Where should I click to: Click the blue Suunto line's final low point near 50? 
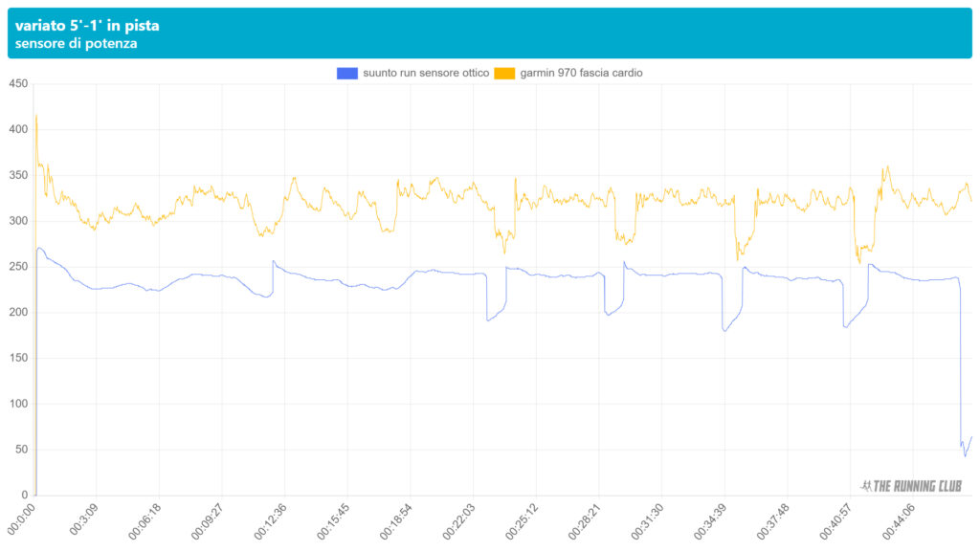click(x=965, y=455)
